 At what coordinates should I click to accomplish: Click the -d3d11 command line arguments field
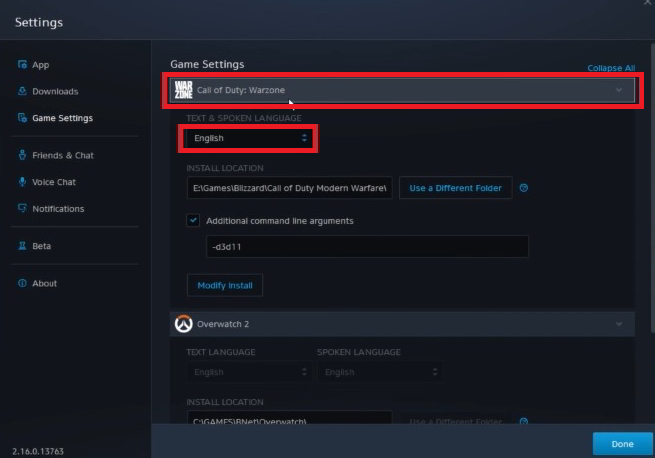pyautogui.click(x=367, y=247)
